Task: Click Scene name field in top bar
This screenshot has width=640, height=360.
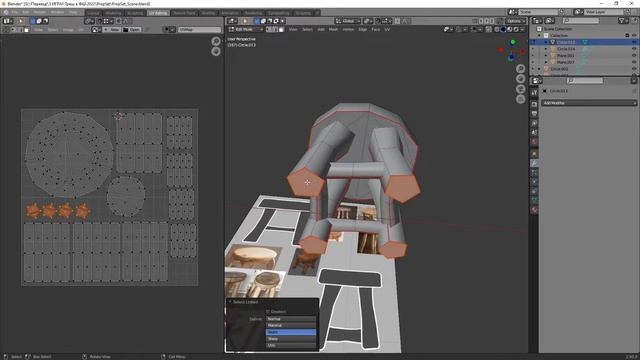Action: 538,12
